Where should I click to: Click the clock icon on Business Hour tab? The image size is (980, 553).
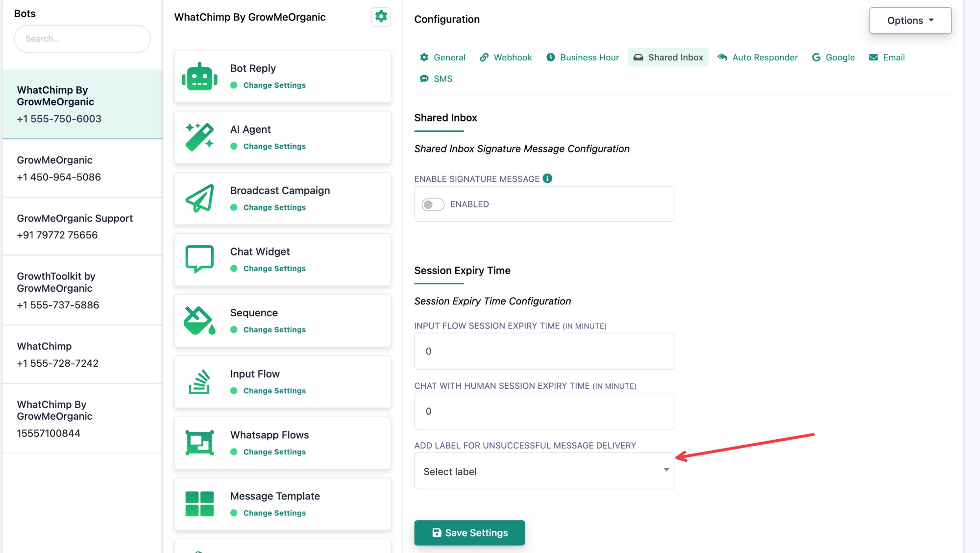coord(551,57)
